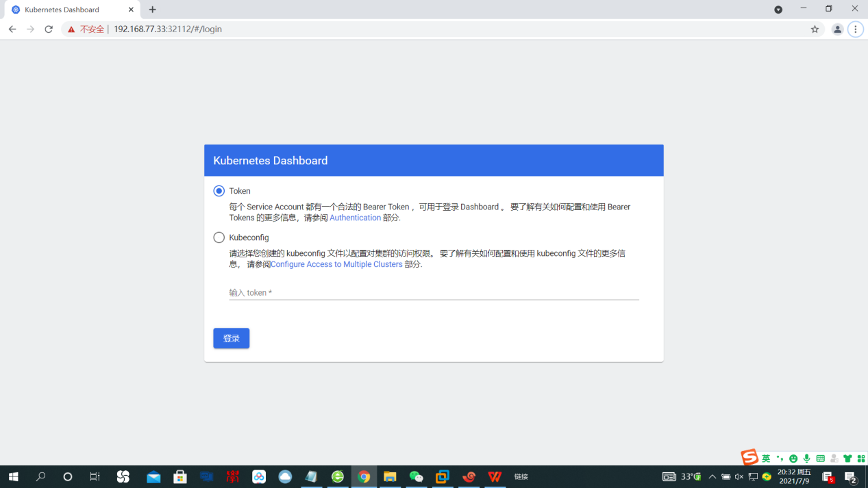Select the Kubernetes Dashboard tab
868x488 pixels.
pos(71,10)
